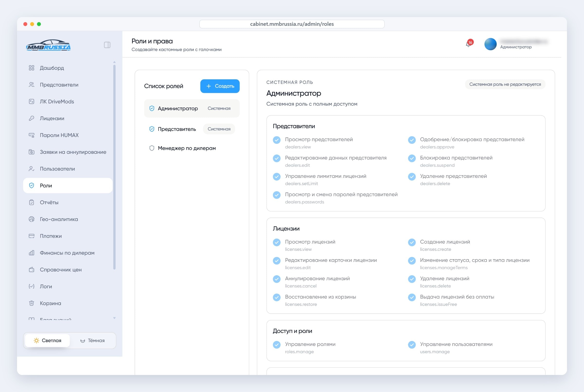584x392 pixels.
Task: Select the Администратор role in the list
Action: [x=192, y=108]
